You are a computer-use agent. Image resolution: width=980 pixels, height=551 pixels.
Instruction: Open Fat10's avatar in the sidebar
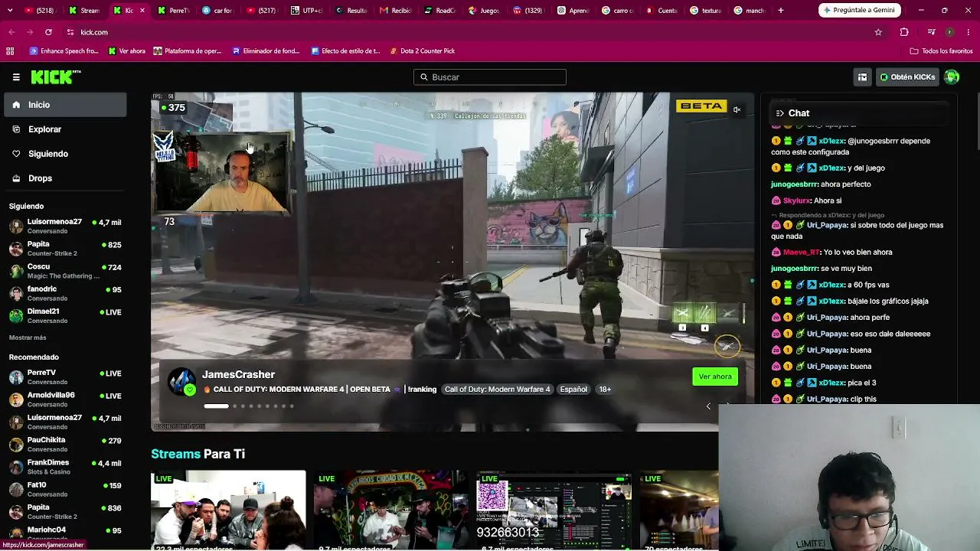click(x=16, y=489)
